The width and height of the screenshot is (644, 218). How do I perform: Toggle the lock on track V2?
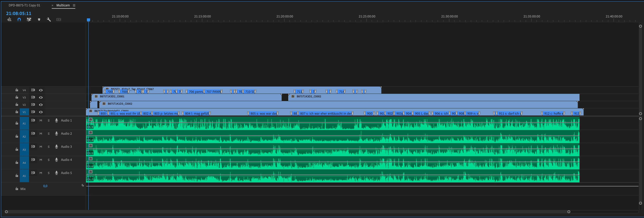(17, 104)
